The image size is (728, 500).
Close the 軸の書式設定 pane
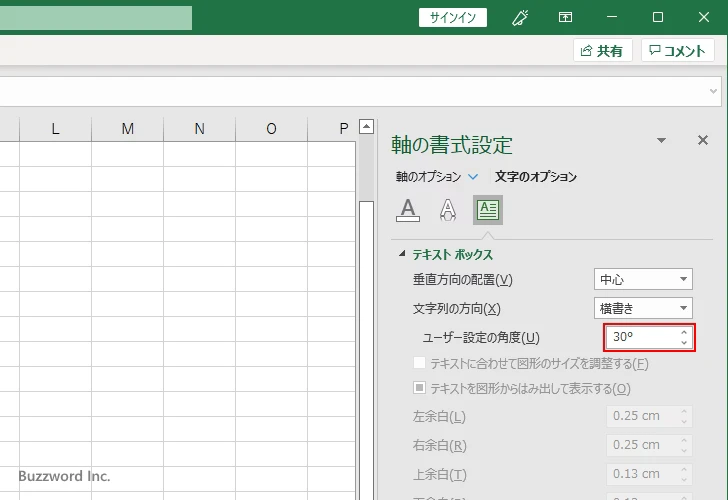tap(703, 140)
